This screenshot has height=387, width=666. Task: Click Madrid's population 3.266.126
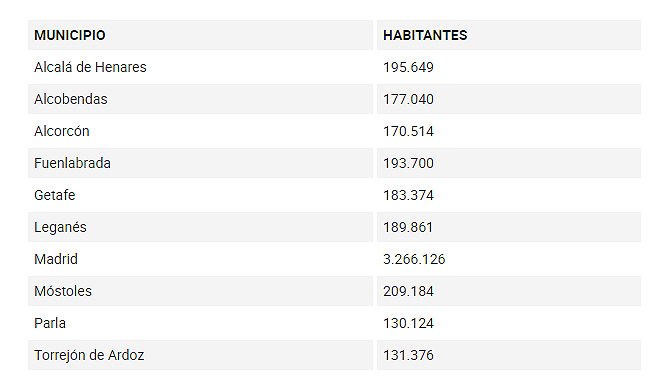pos(414,259)
